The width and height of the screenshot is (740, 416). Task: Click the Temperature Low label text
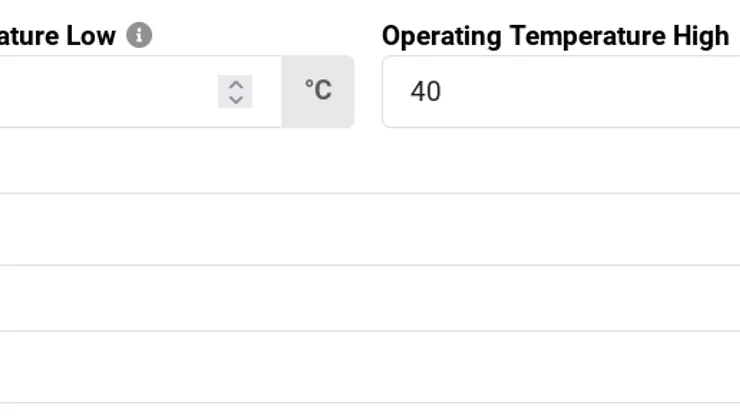click(58, 36)
